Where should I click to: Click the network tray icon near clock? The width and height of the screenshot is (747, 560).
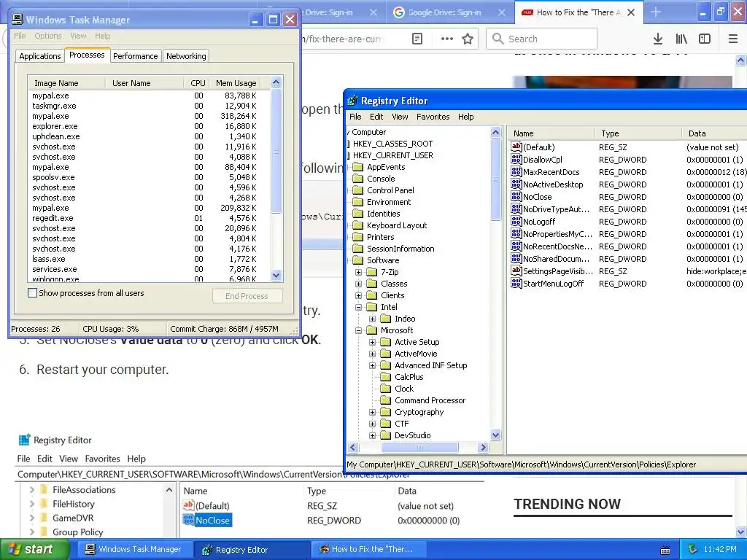coord(693,549)
